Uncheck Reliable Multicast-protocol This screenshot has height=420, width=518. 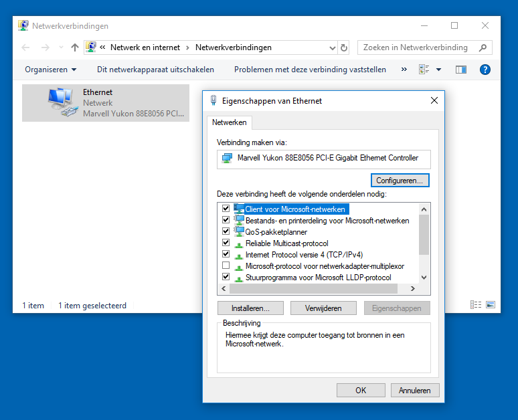226,243
